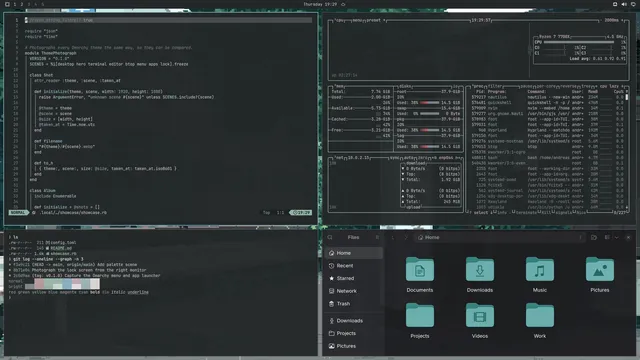The image size is (640, 360).
Task: Select the Work folder icon
Action: (540, 316)
